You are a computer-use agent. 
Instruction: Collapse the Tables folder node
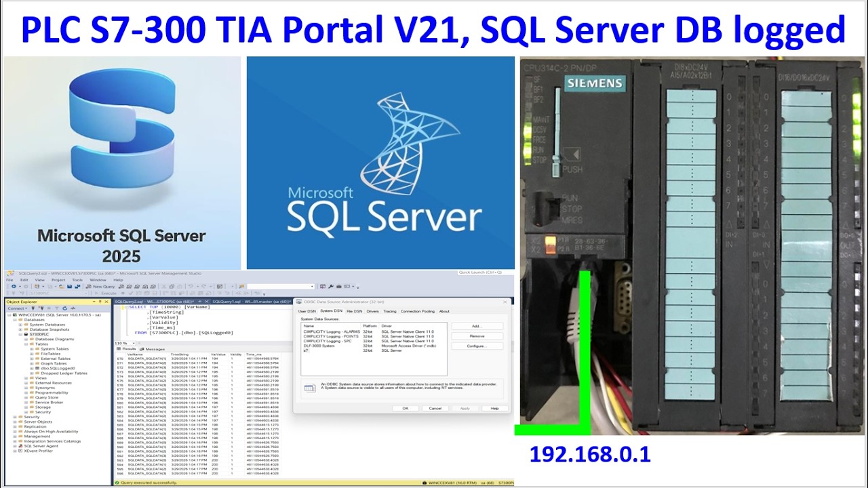26,344
